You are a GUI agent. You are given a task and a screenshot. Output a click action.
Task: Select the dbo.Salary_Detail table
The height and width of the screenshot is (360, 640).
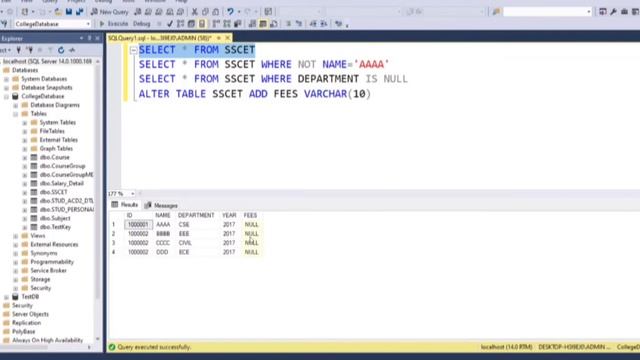point(62,183)
